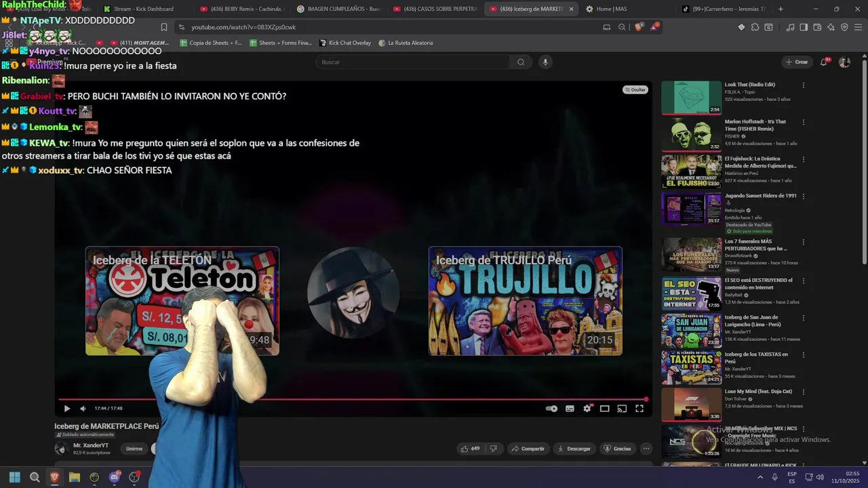Open the Brave VPN shield icon
Image resolution: width=868 pixels, height=488 pixels.
point(844,27)
